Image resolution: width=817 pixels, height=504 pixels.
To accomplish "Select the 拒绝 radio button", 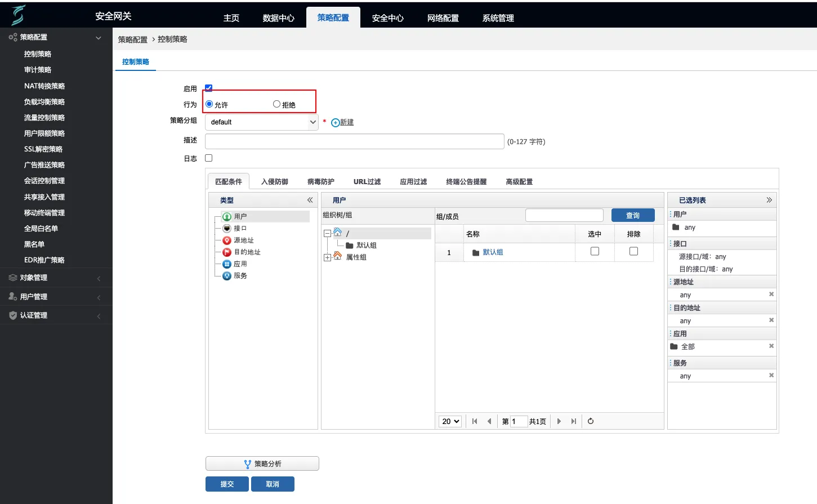I will coord(276,104).
